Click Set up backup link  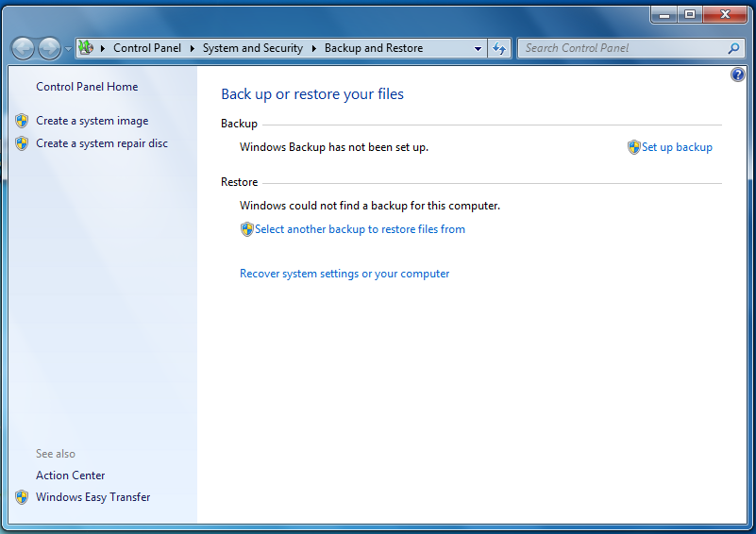[x=677, y=147]
